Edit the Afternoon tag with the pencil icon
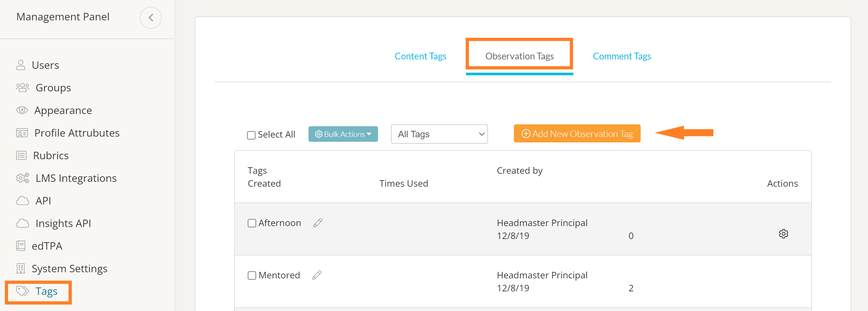Screen dimensions: 868x311 tap(318, 223)
